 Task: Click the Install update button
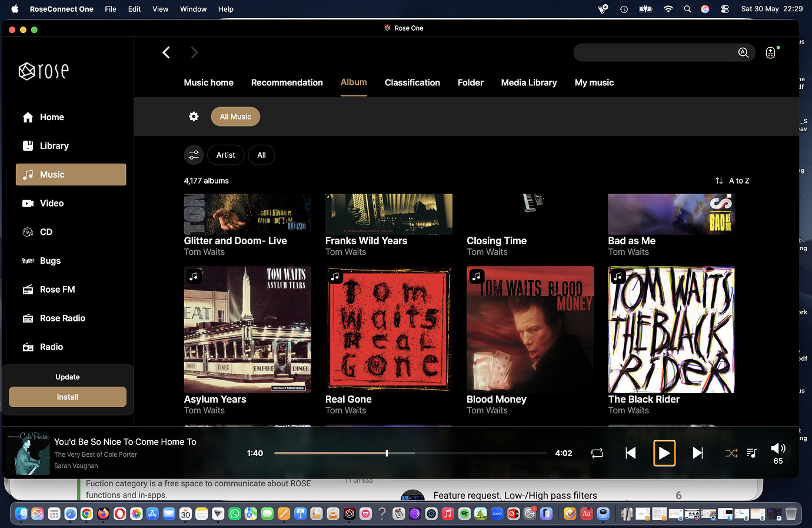(x=68, y=397)
